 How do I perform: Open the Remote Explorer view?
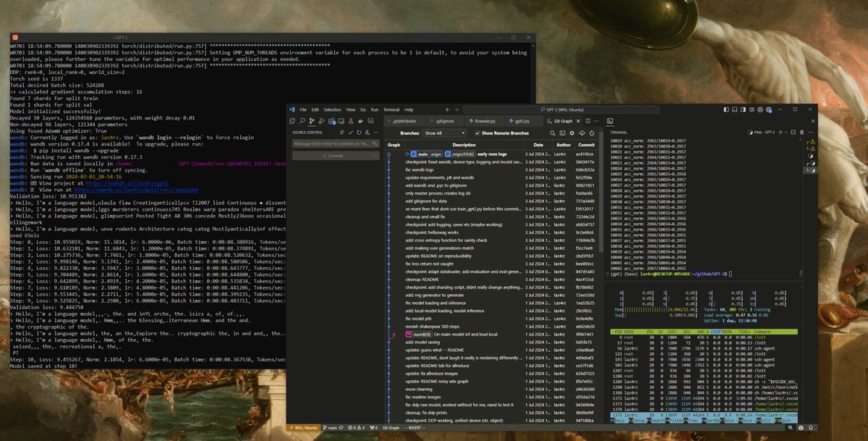pyautogui.click(x=341, y=121)
